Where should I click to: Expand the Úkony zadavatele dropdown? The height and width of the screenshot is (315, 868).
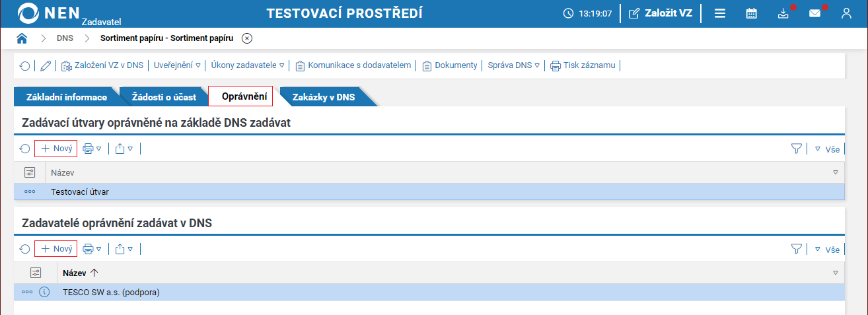coord(247,65)
